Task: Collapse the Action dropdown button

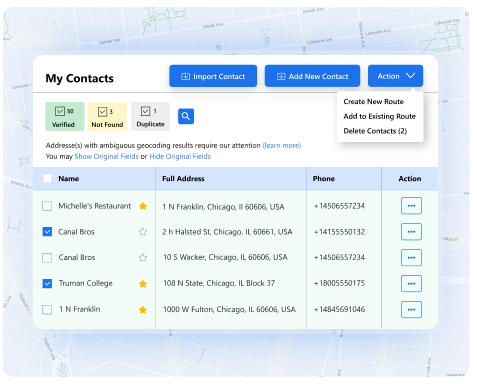Action: point(395,76)
